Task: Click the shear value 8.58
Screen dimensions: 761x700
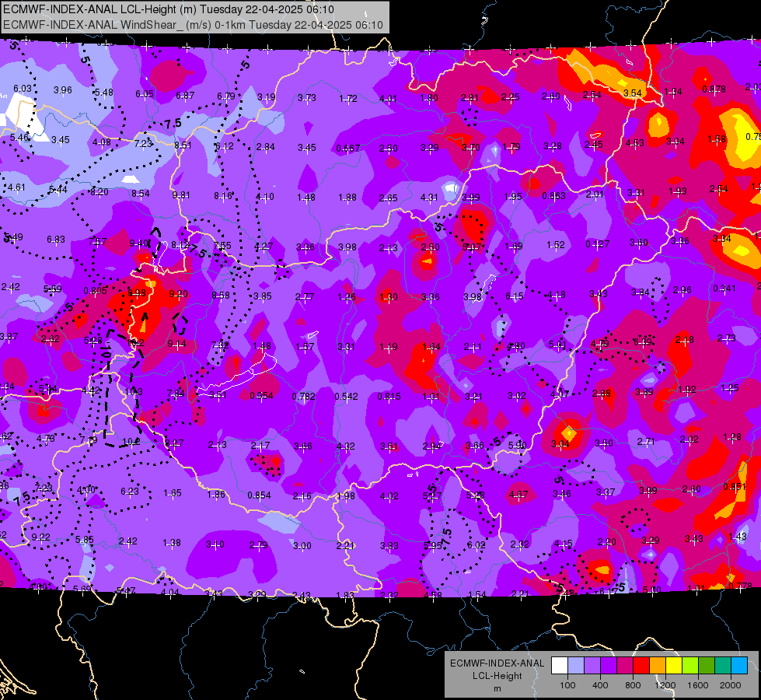Action: pos(220,295)
